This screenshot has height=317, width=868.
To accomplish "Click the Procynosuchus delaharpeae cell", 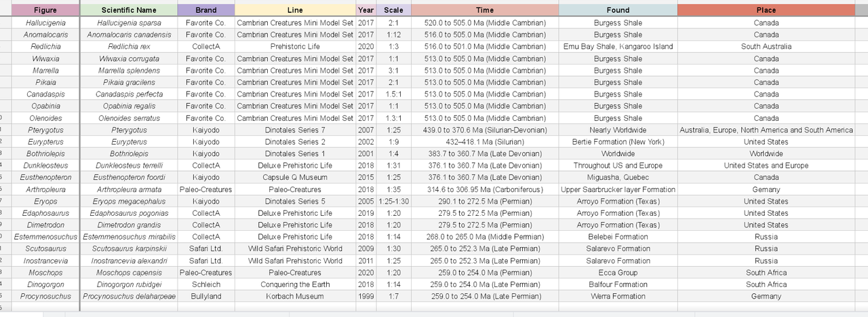I will pos(129,296).
